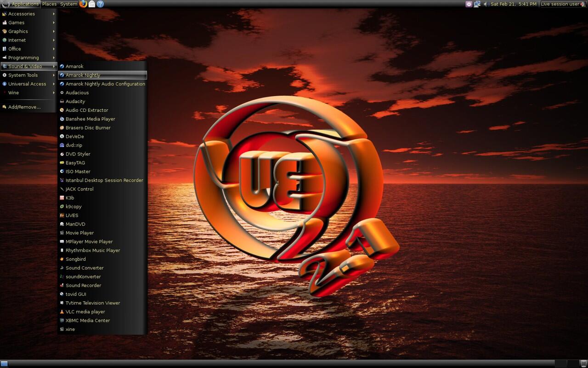Click the Live session user label
Viewport: 588px width, 368px height.
click(560, 4)
